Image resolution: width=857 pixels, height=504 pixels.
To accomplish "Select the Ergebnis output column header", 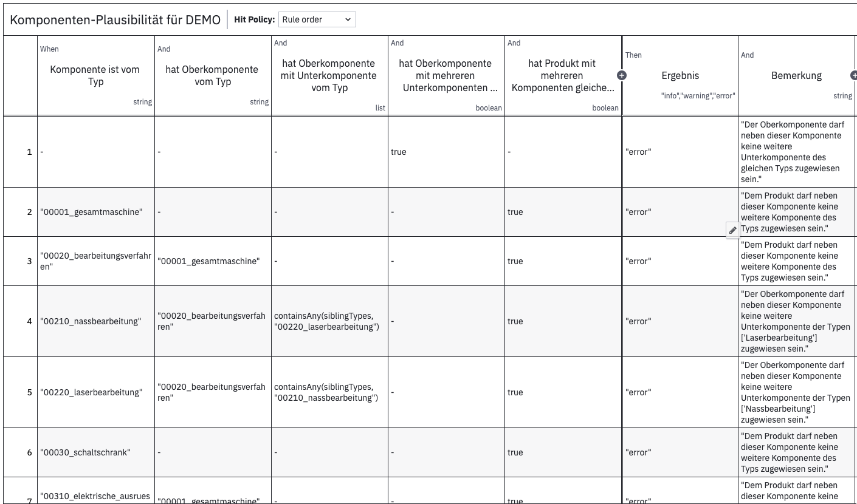I will tap(680, 75).
